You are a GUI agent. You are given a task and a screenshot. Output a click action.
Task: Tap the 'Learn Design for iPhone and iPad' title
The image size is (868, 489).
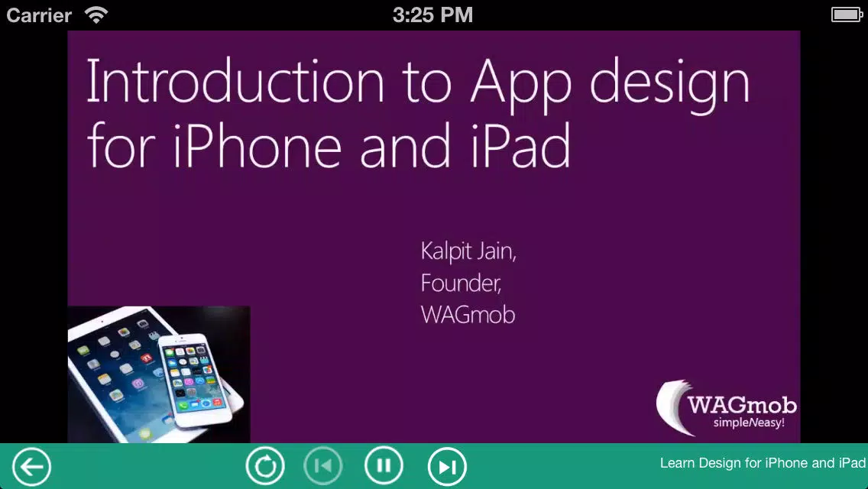[x=763, y=463]
